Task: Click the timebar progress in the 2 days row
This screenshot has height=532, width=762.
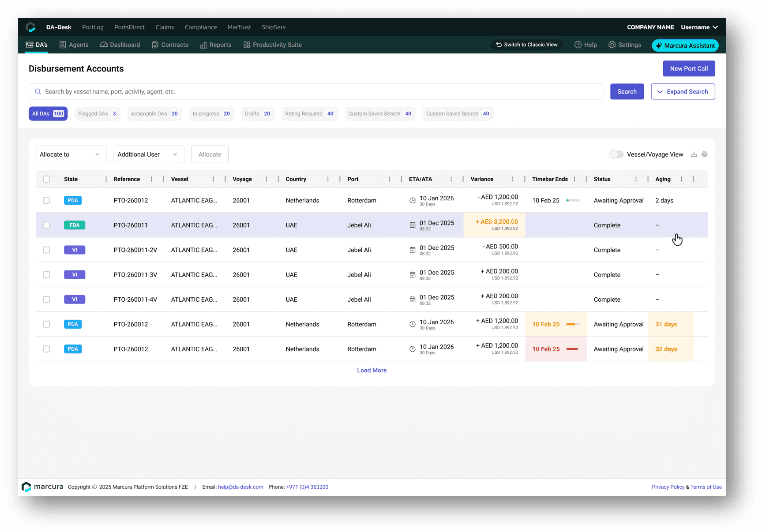Action: [x=573, y=200]
